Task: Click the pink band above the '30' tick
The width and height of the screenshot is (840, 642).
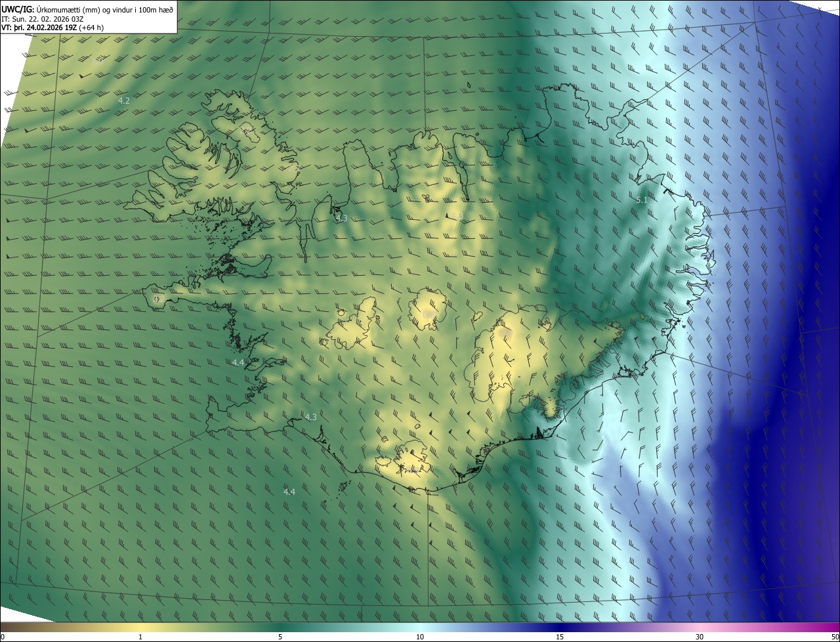Action: point(700,627)
